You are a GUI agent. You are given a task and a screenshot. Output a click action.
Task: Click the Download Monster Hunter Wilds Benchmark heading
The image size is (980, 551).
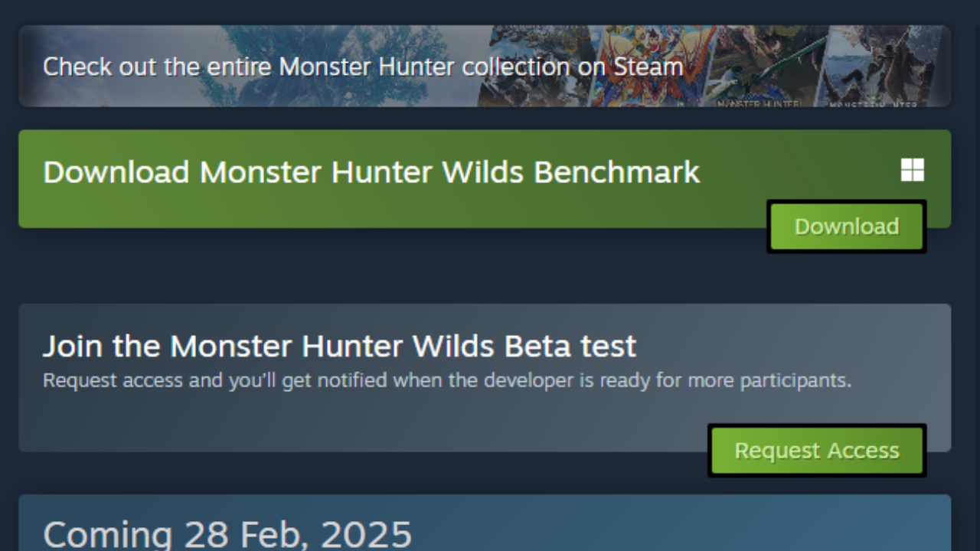point(371,171)
